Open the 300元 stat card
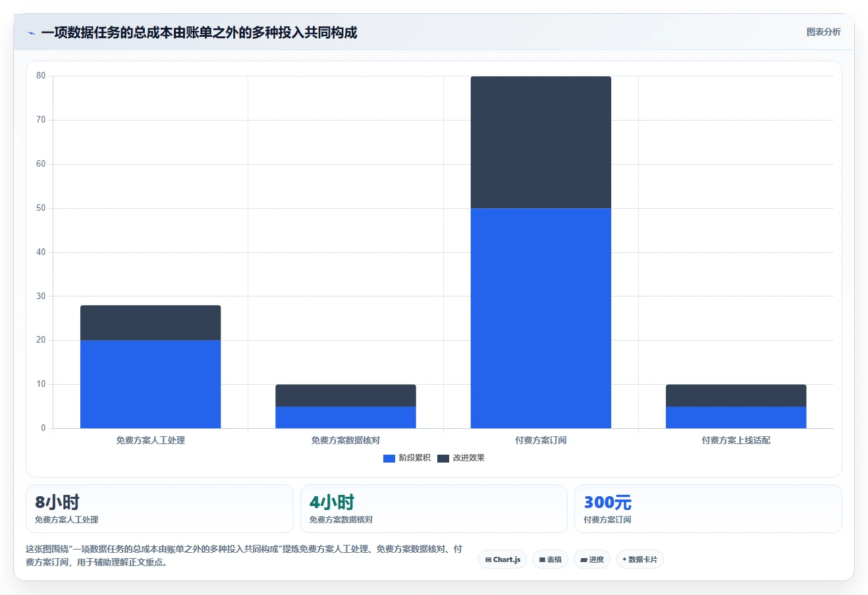868x595 pixels. 708,509
